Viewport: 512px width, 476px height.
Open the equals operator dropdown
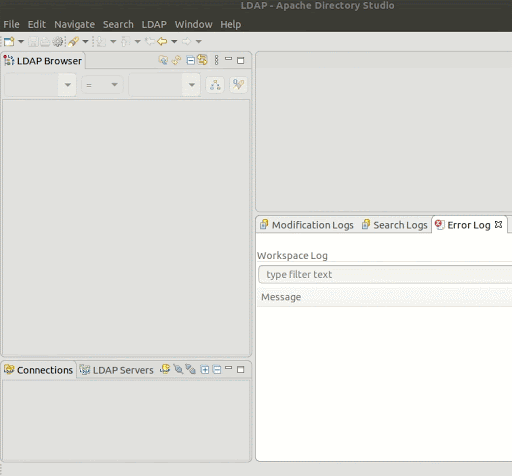(x=102, y=85)
